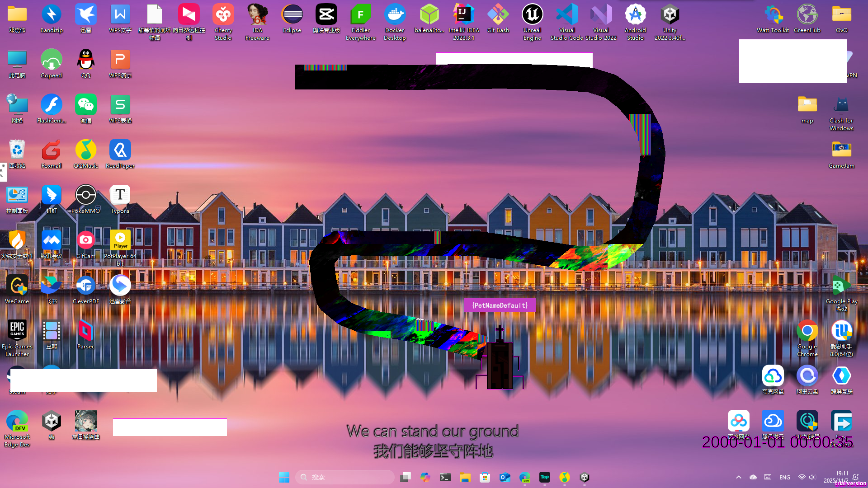This screenshot has height=488, width=868.
Task: Expand the hidden system tray icons chevron
Action: tap(739, 477)
